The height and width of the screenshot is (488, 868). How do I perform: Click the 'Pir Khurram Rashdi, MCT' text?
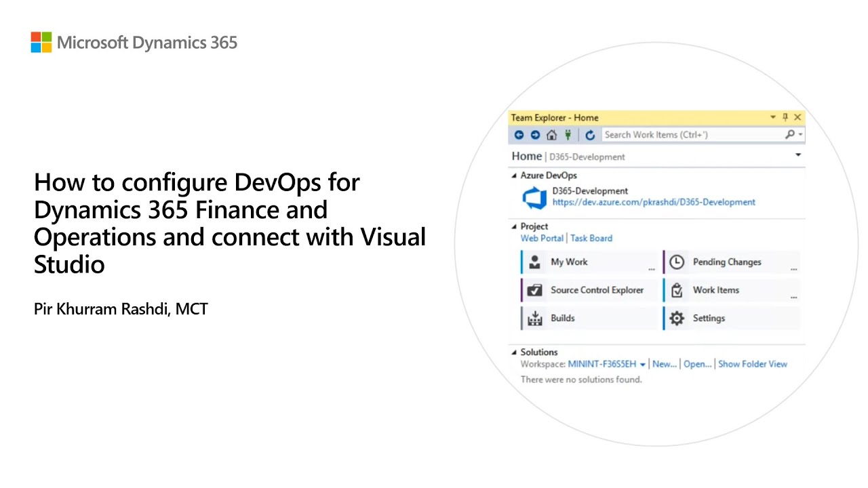[121, 309]
